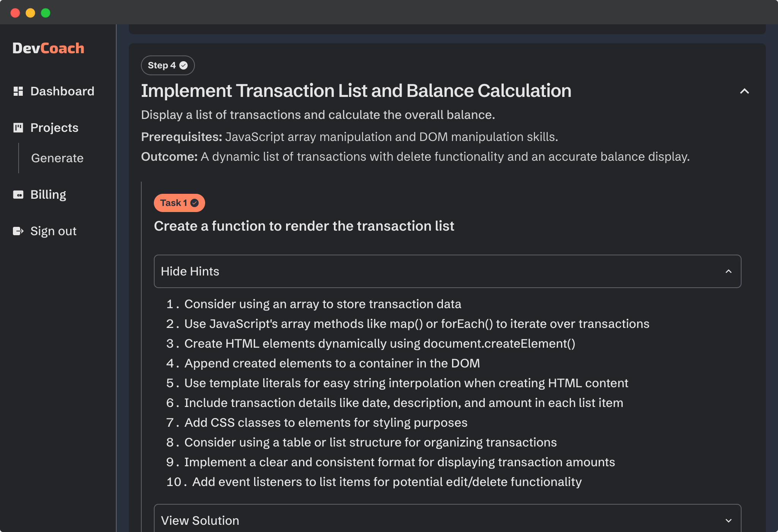Image resolution: width=778 pixels, height=532 pixels.
Task: Click the Billing icon in sidebar
Action: (18, 194)
